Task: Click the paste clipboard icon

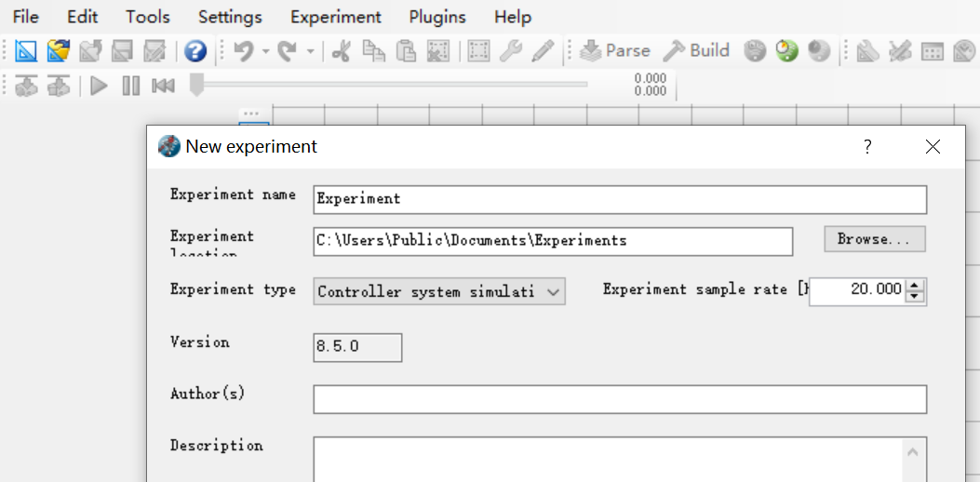Action: point(407,50)
